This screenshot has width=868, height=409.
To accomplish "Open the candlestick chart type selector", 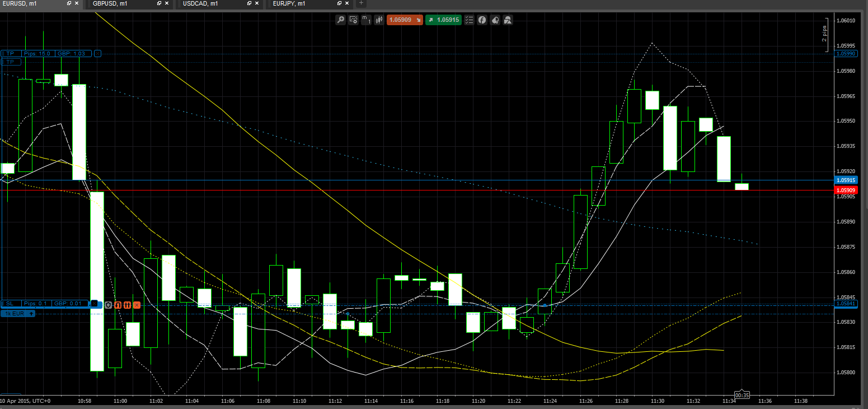I will (x=379, y=20).
